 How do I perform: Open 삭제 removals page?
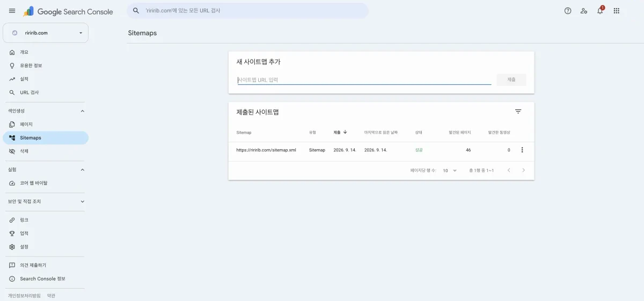tap(46, 151)
